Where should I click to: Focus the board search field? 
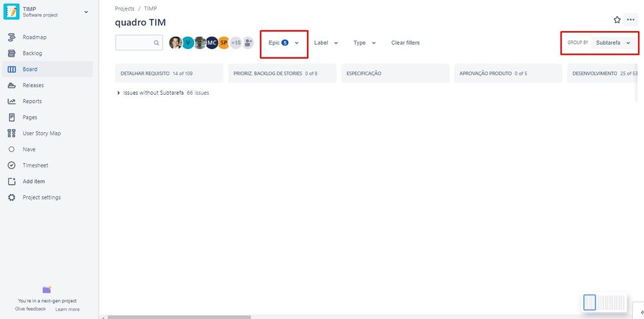pos(139,43)
